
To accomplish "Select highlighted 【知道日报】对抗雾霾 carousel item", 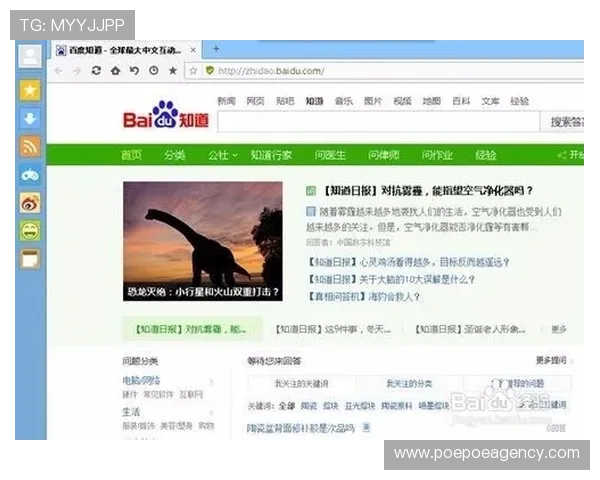I will [192, 329].
